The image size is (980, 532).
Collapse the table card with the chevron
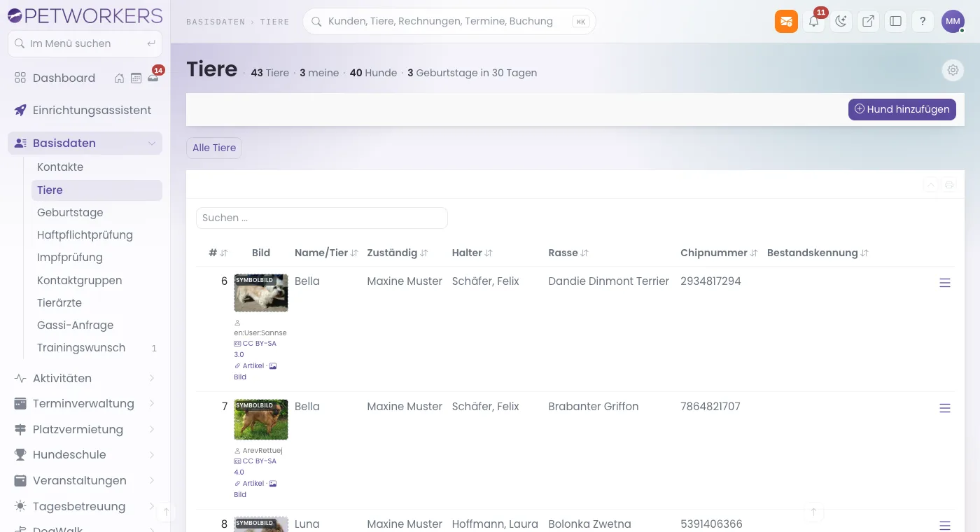click(931, 185)
